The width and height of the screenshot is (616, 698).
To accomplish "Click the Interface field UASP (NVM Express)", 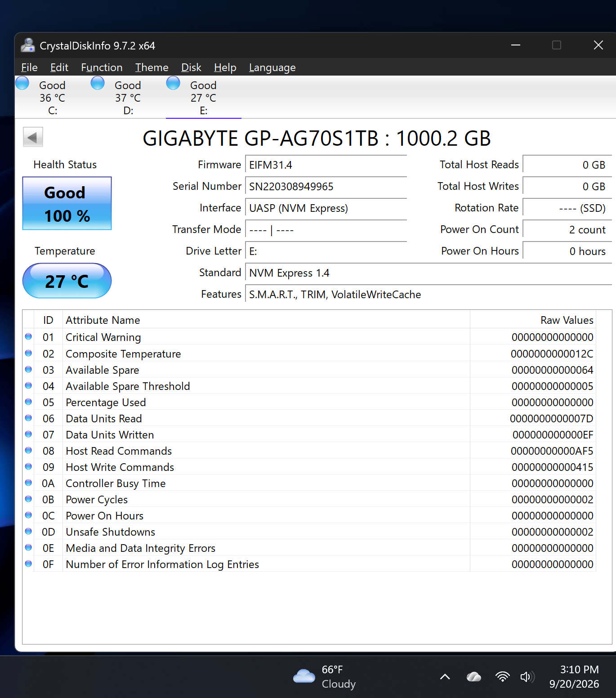I will click(326, 208).
